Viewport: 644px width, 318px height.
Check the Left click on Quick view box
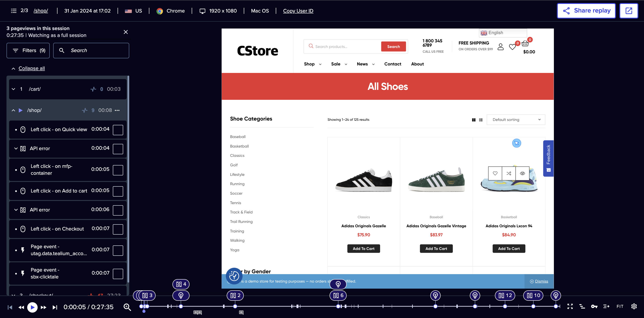pyautogui.click(x=118, y=130)
